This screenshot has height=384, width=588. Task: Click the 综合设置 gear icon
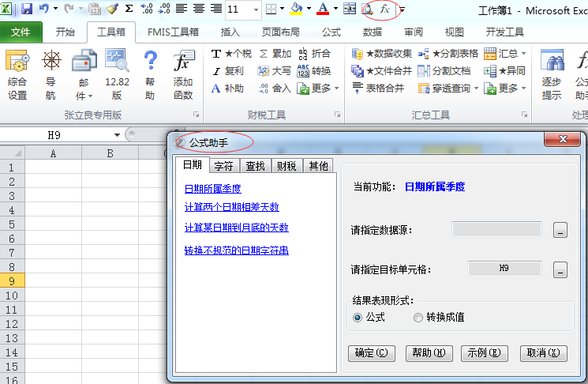[x=17, y=63]
